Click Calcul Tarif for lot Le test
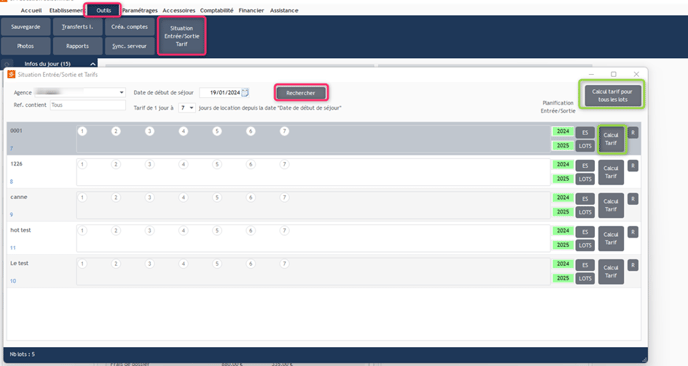688x366 pixels. click(x=611, y=271)
